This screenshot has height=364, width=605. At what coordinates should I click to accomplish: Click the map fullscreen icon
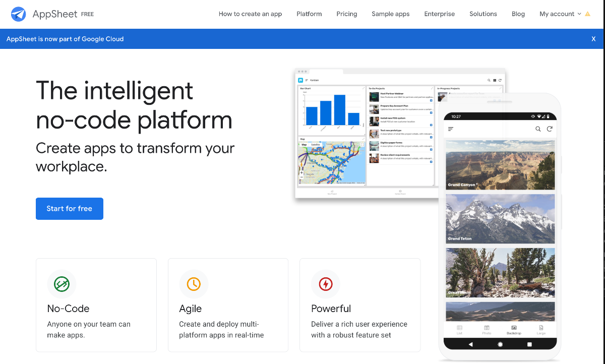pos(362,145)
